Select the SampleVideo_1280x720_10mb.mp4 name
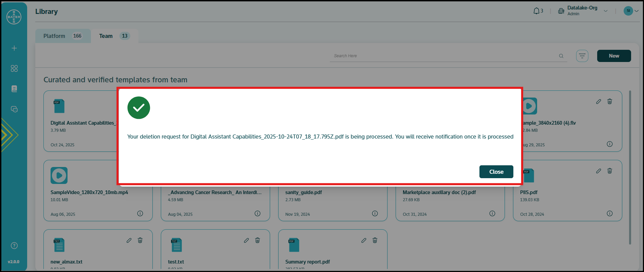This screenshot has width=644, height=272. click(89, 192)
